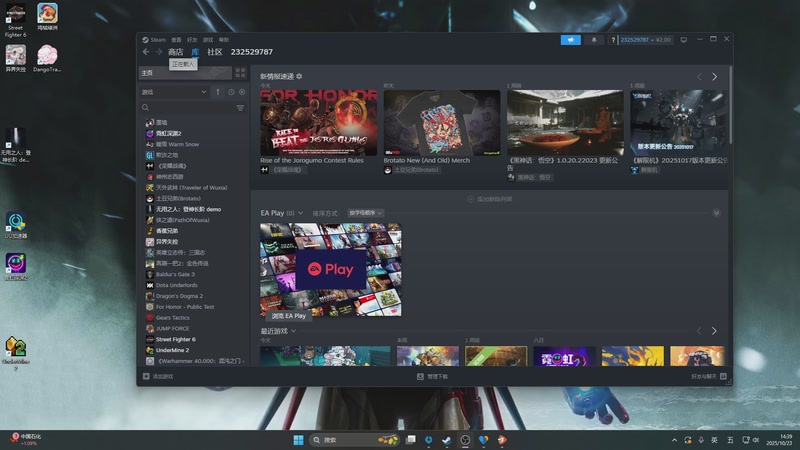
Task: Click the 主页 home button
Action: pyautogui.click(x=186, y=73)
